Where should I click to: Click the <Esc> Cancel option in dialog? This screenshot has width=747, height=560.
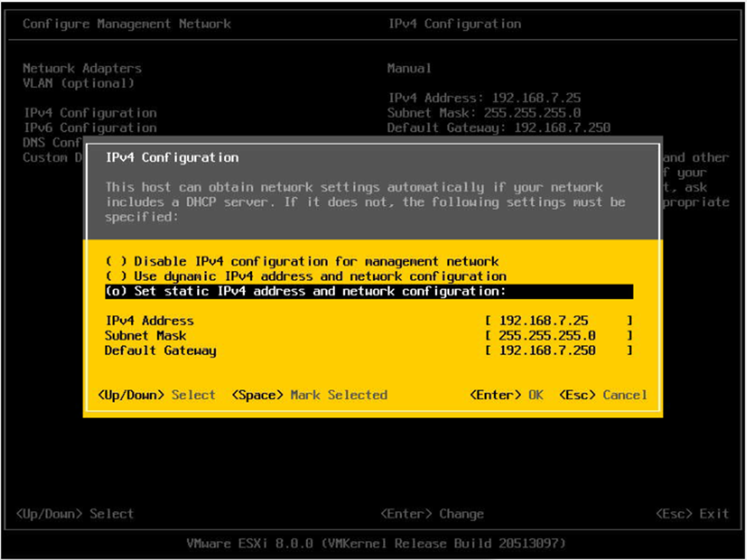click(603, 395)
